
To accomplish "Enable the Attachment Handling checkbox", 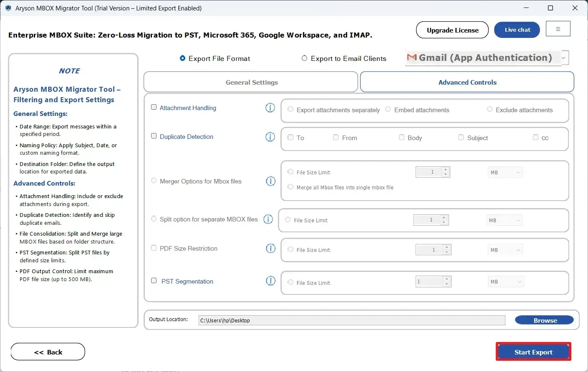I will pyautogui.click(x=154, y=107).
